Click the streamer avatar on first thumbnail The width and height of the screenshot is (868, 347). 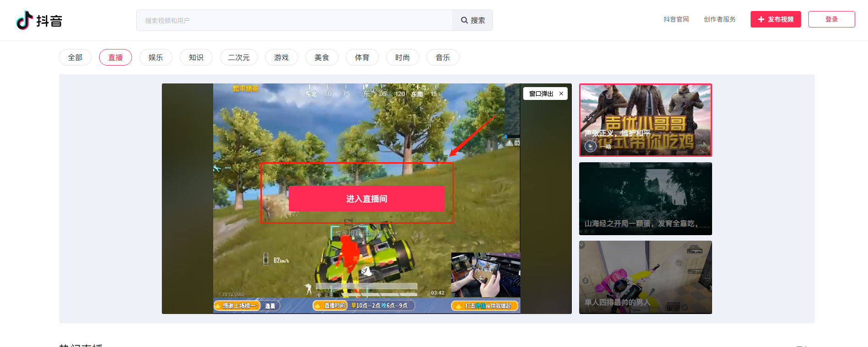click(x=591, y=146)
